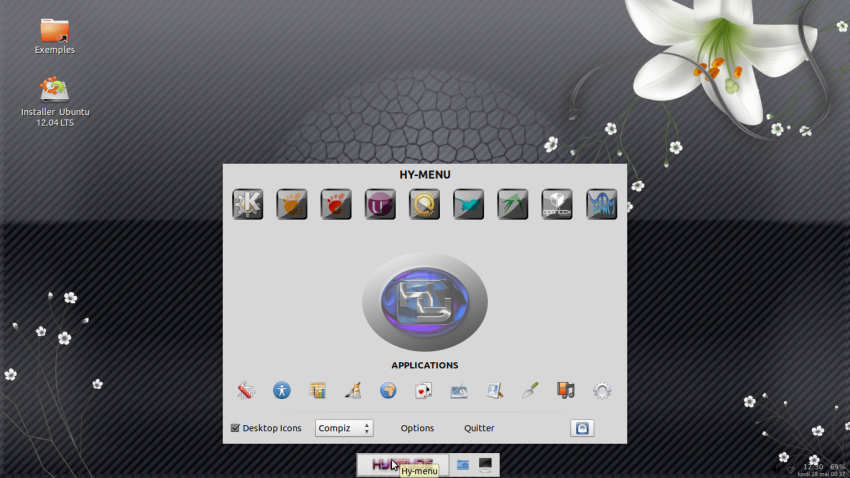This screenshot has width=850, height=478.
Task: Launch the KDE desktop session icon
Action: click(247, 204)
